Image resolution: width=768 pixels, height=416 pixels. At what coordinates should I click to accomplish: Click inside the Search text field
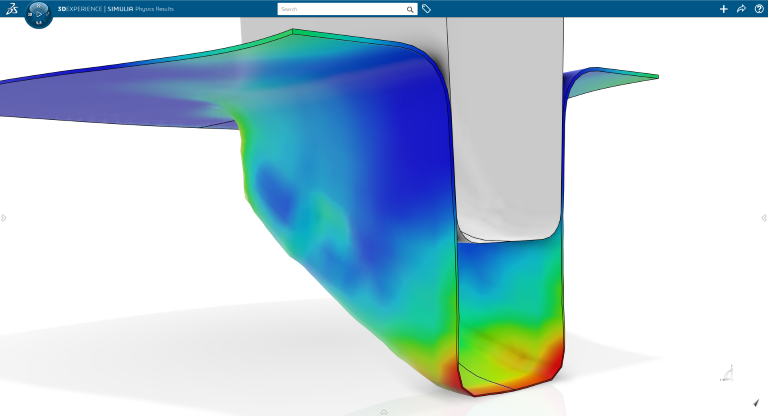340,9
